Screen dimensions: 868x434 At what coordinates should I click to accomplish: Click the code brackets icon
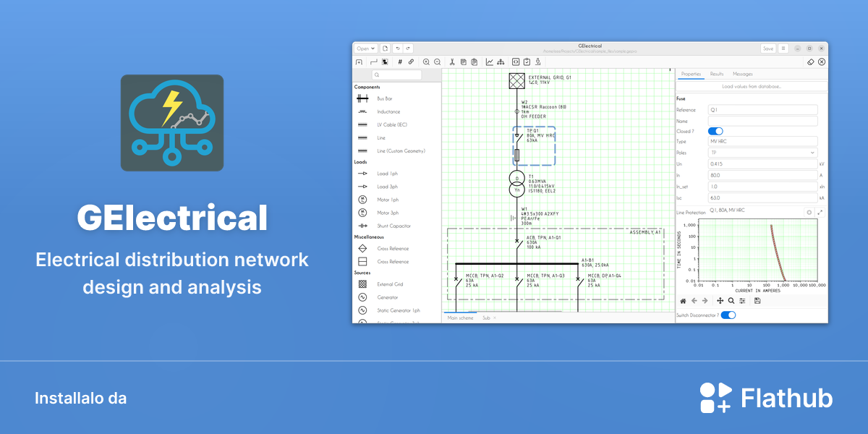(x=516, y=62)
